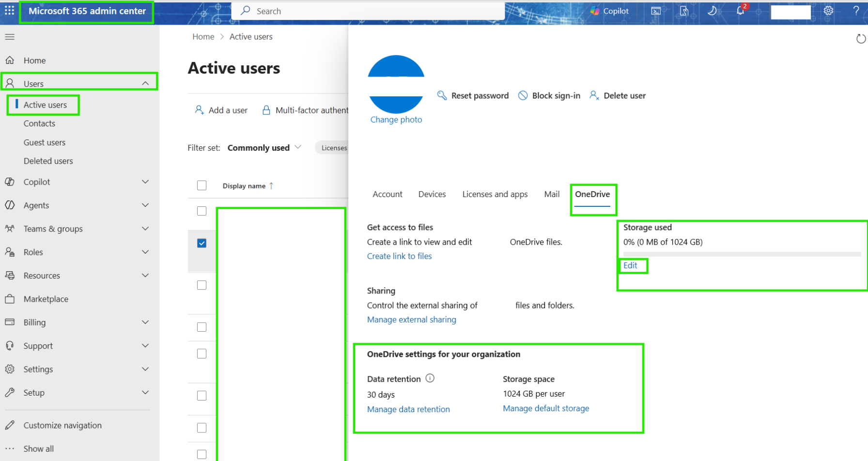868x461 pixels.
Task: Tick the first user row checkbox
Action: click(202, 211)
